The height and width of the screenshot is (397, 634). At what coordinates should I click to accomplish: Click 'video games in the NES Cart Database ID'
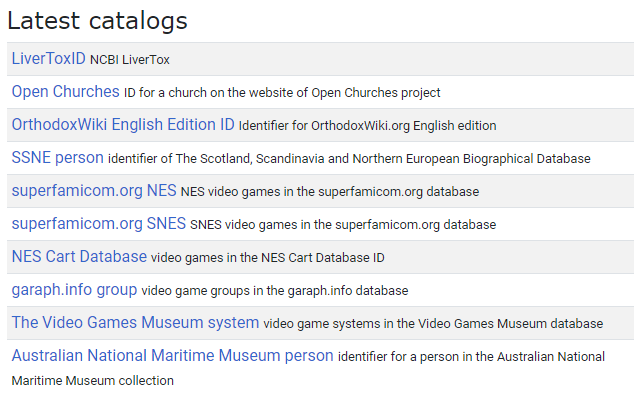tap(268, 258)
